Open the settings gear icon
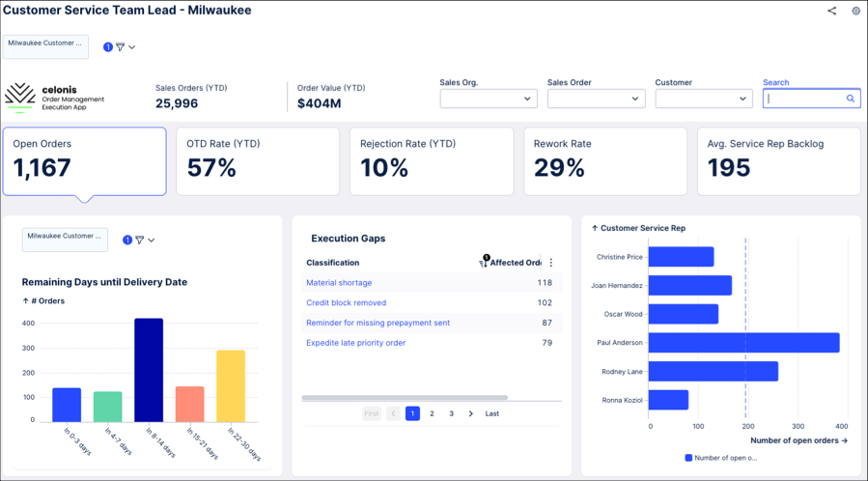The image size is (868, 481). coord(855,11)
